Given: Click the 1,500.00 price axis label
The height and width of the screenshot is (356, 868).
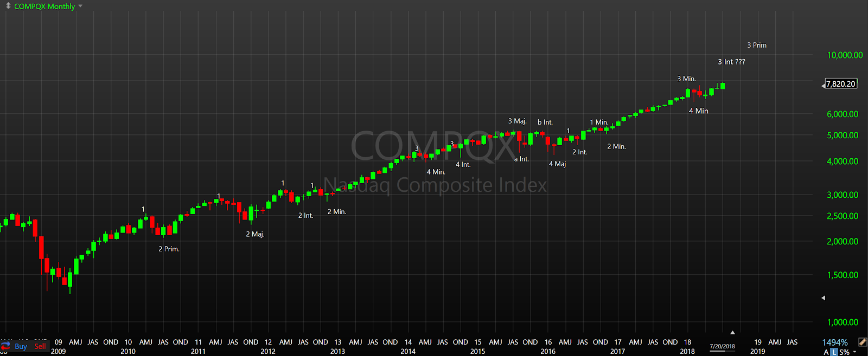Looking at the screenshot, I should [843, 275].
